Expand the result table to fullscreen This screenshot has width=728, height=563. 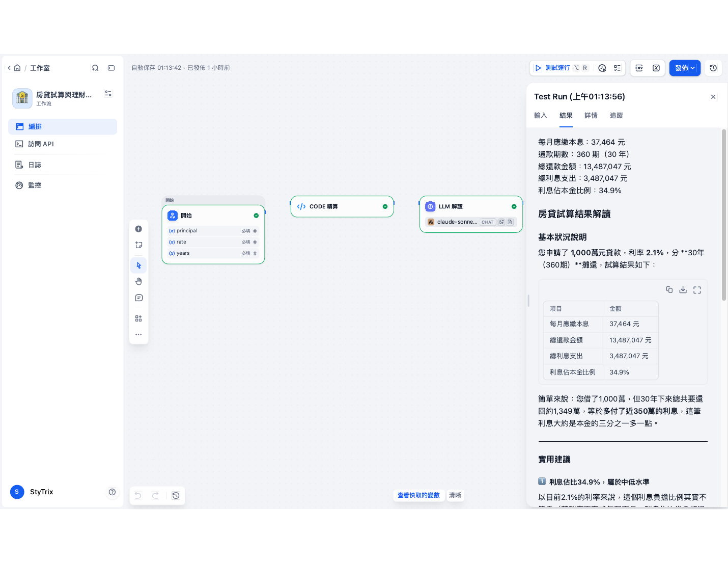coord(697,289)
